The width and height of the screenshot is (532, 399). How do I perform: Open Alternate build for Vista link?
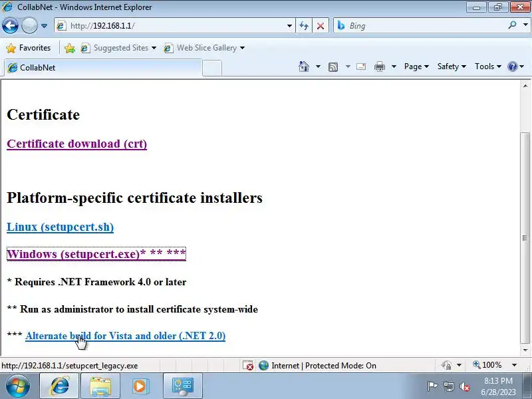tap(125, 336)
